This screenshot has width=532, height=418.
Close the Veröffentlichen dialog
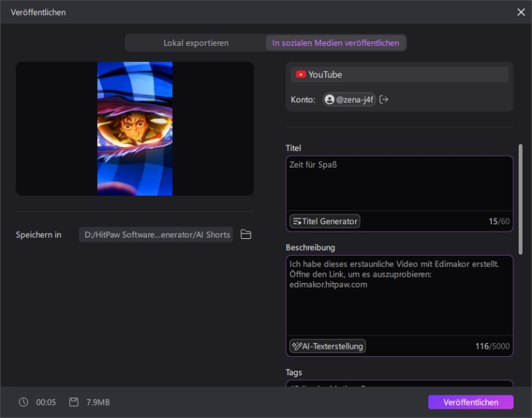coord(521,11)
